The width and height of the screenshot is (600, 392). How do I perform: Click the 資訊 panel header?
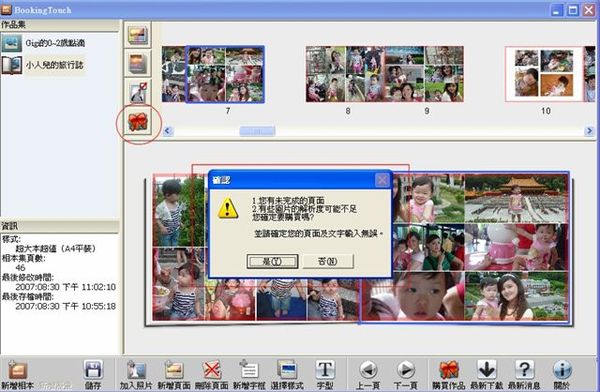(x=60, y=226)
